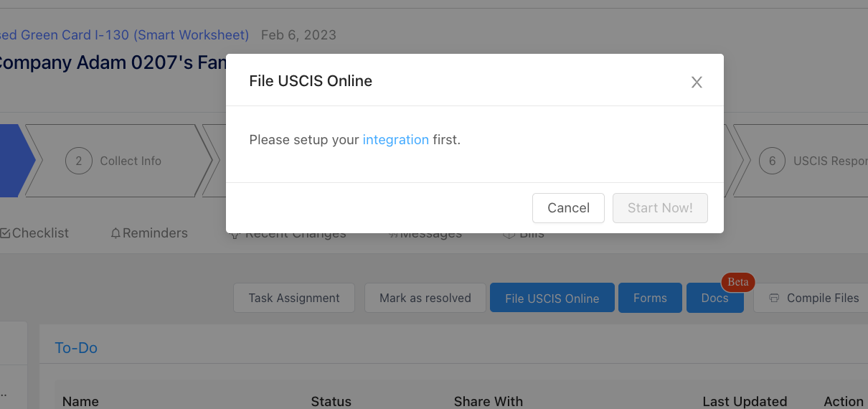This screenshot has height=409, width=868.
Task: Open the integration link in dialog
Action: click(x=396, y=140)
